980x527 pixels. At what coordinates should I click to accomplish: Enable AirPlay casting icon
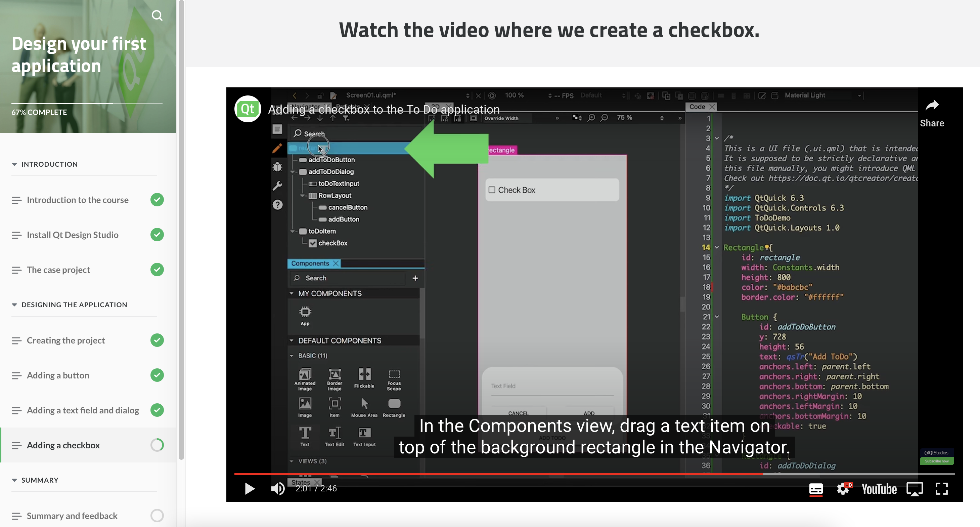pos(915,489)
